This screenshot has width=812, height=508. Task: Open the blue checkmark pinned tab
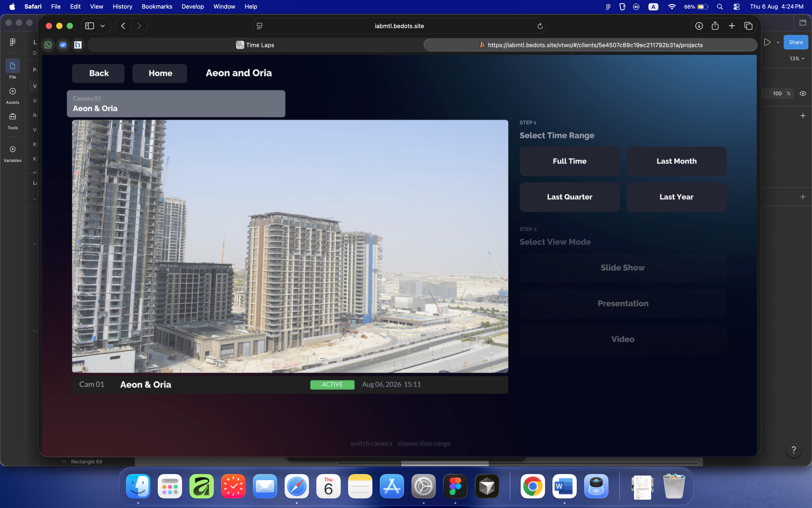point(63,45)
